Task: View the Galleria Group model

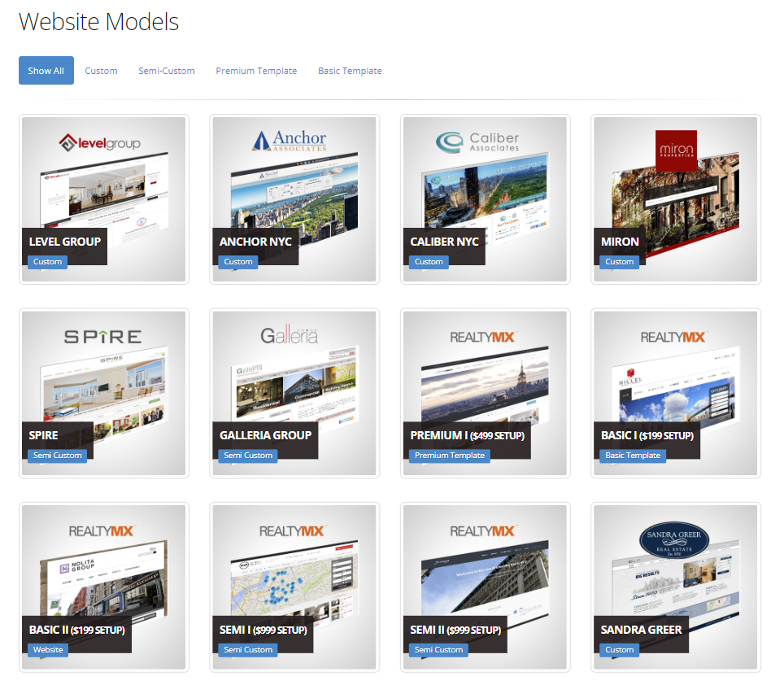Action: pos(294,374)
